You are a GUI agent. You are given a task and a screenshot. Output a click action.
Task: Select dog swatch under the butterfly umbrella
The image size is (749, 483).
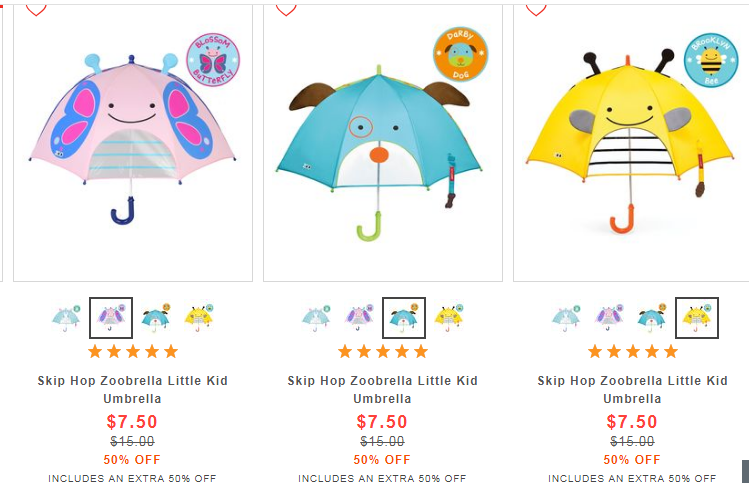click(x=156, y=318)
